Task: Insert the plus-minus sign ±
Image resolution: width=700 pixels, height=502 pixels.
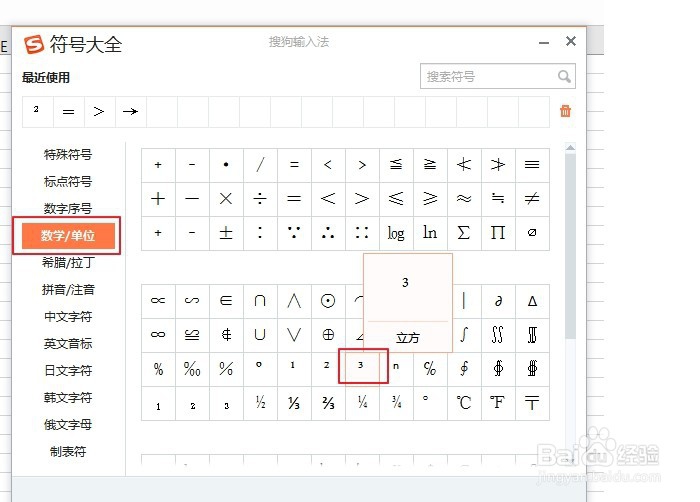Action: pyautogui.click(x=226, y=233)
